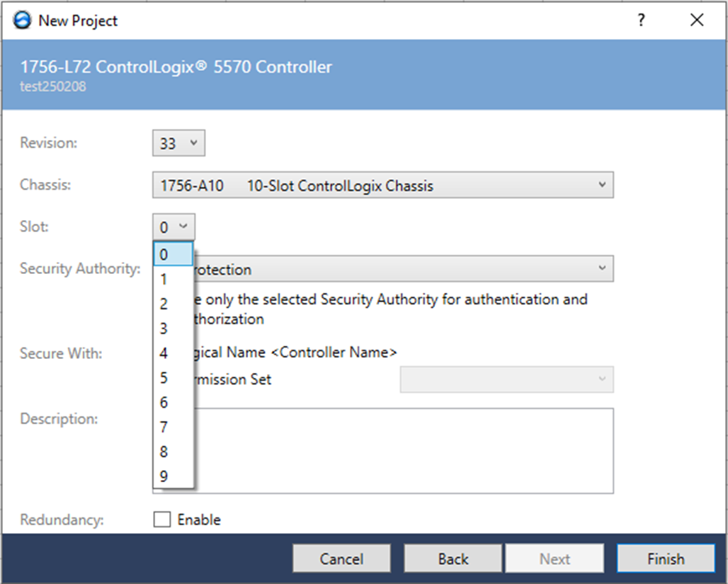Click the Security Authority label
Image resolution: width=728 pixels, height=584 pixels.
click(80, 268)
